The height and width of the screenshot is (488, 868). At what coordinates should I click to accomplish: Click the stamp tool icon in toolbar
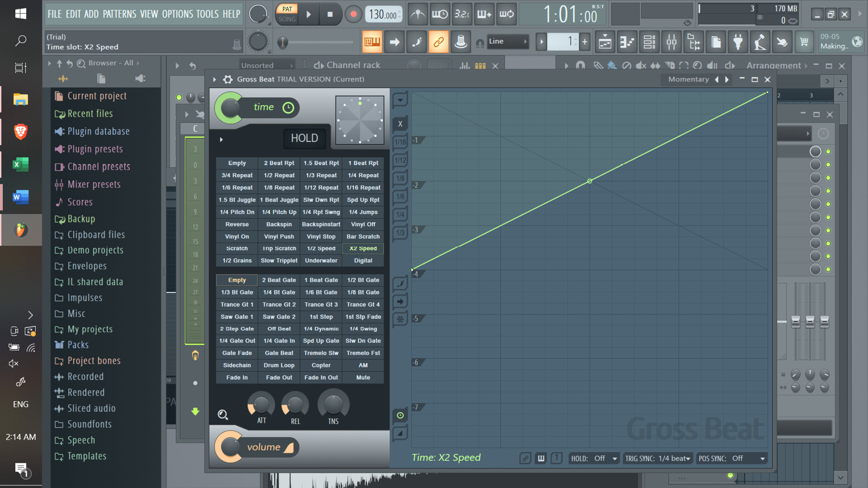pos(461,42)
